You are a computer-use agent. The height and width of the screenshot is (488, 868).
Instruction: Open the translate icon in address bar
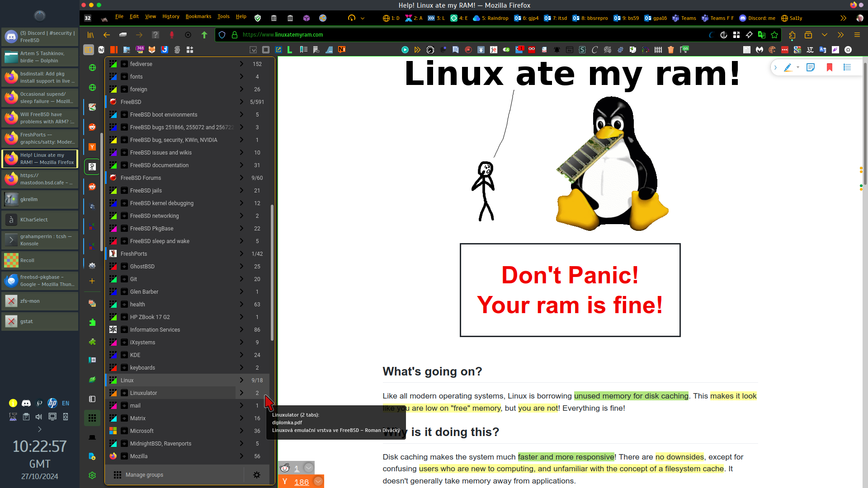[762, 35]
